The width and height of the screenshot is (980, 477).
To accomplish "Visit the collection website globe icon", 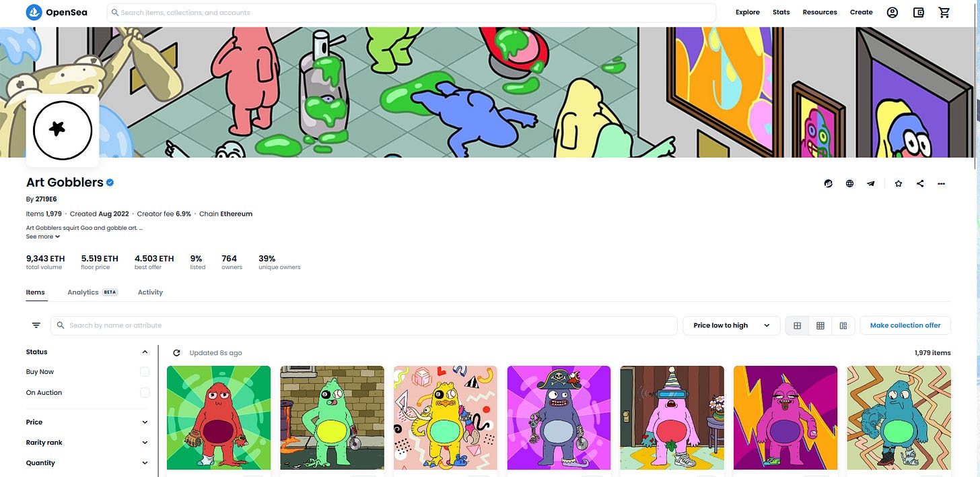I will [x=850, y=183].
